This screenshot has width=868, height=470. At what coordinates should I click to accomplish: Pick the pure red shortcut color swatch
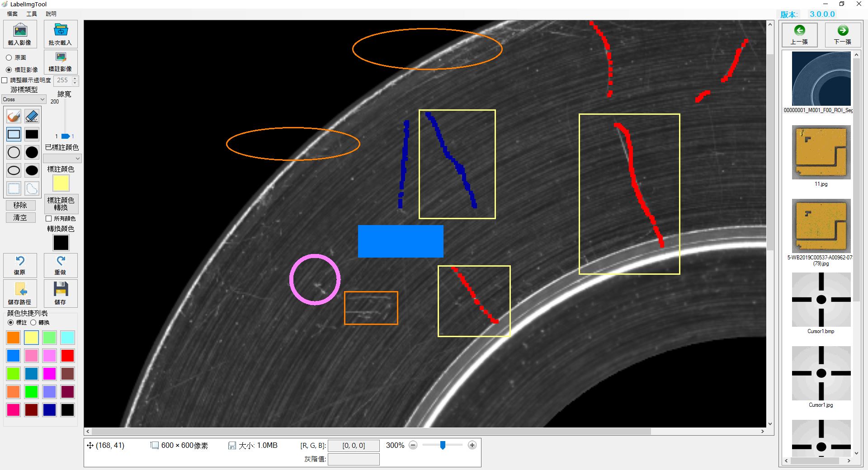point(67,356)
